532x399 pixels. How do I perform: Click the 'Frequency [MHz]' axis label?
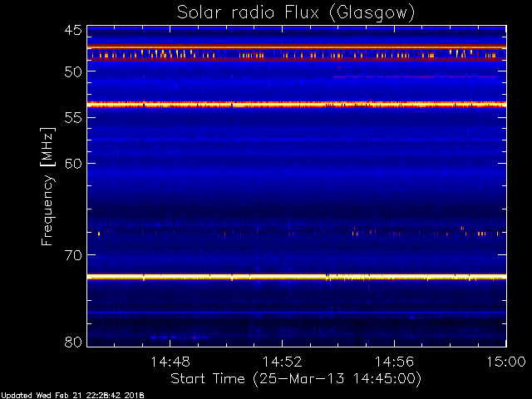47,186
